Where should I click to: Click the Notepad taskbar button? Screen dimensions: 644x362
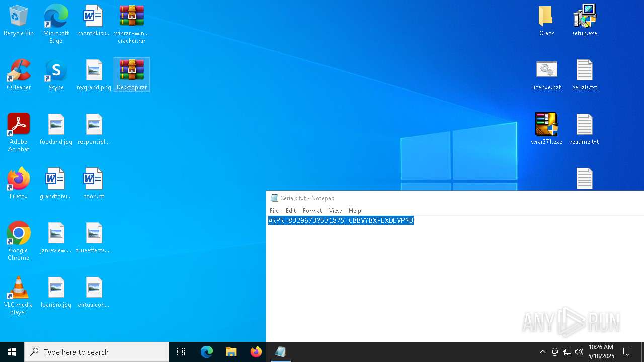(x=281, y=352)
